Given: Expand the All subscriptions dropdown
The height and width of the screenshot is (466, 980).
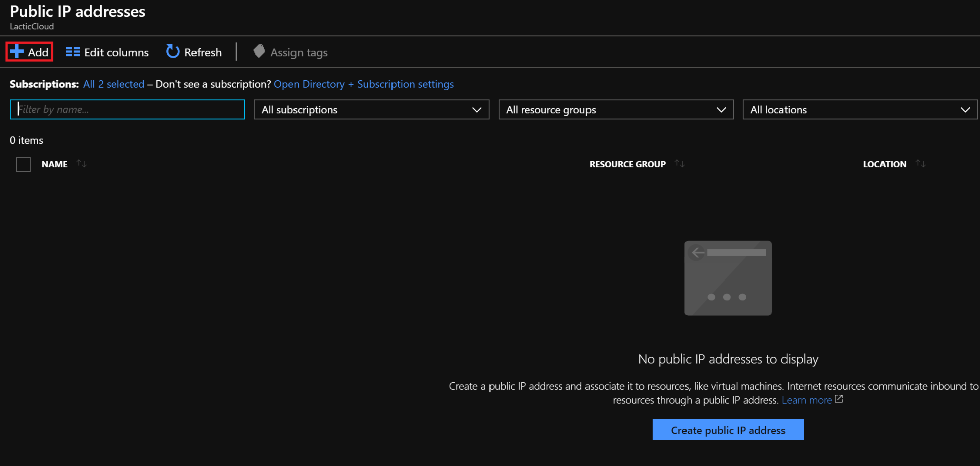Looking at the screenshot, I should tap(371, 110).
